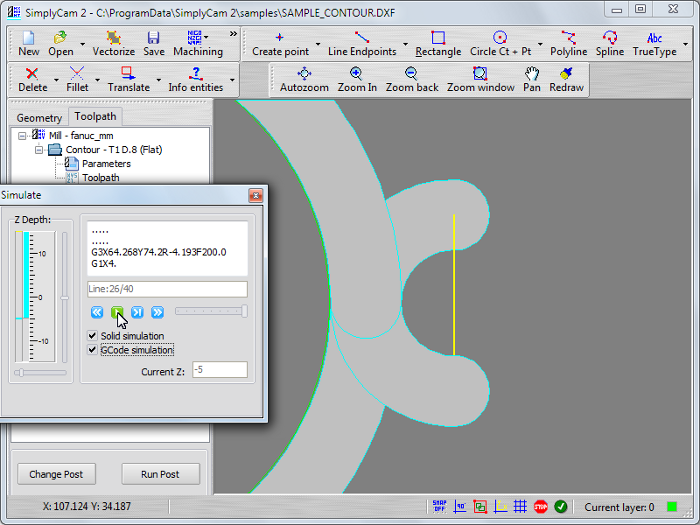The width and height of the screenshot is (700, 525).
Task: Expand the Open button dropdown arrow
Action: pos(81,45)
